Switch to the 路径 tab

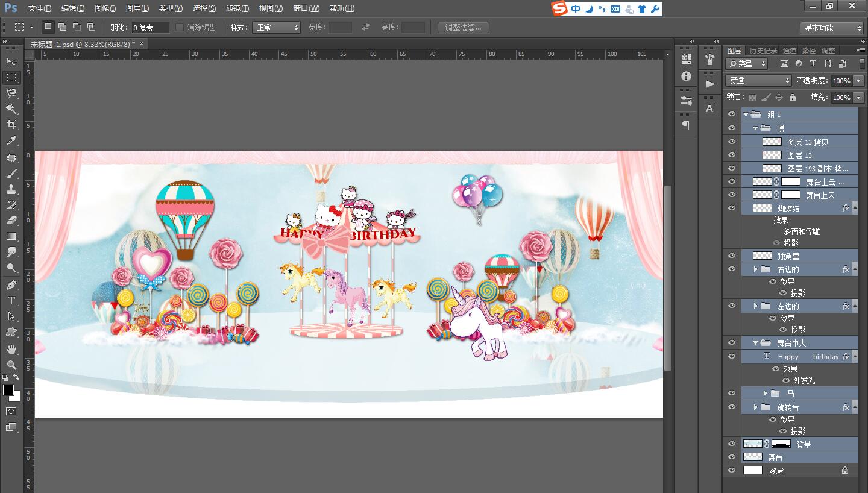[x=809, y=50]
